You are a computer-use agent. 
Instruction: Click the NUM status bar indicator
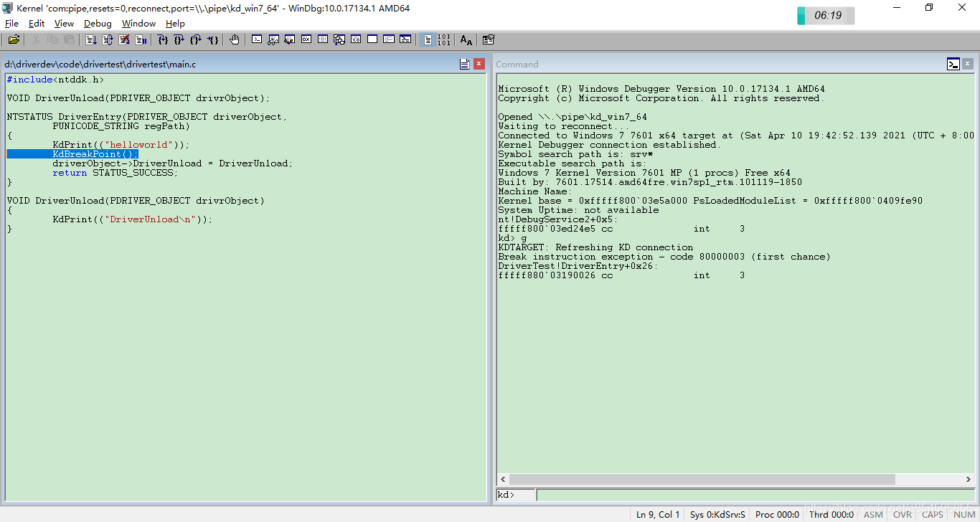coord(964,515)
